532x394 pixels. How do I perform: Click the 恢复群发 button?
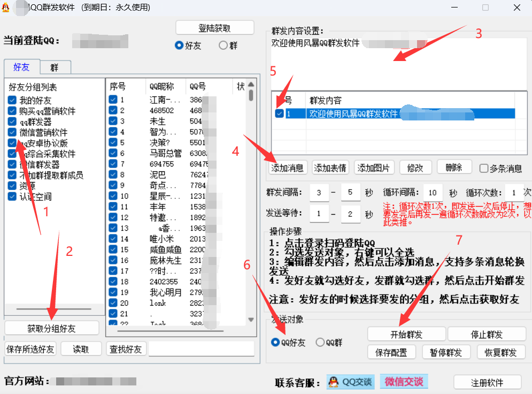(501, 352)
